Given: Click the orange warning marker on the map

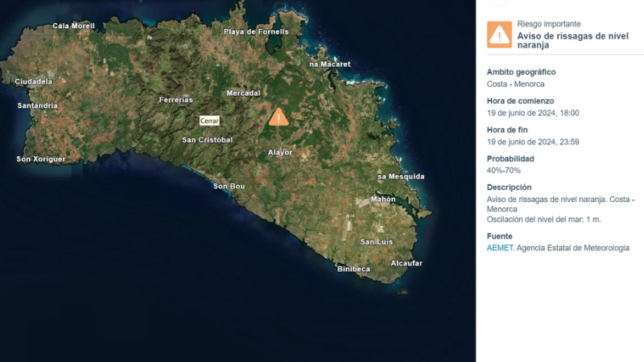Looking at the screenshot, I should (x=279, y=117).
